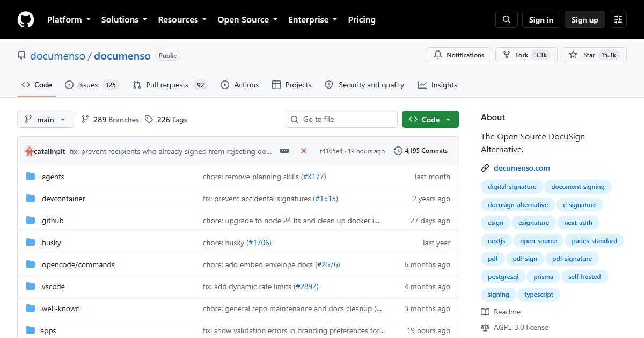
Task: Open the documenso.com website link
Action: tap(522, 168)
